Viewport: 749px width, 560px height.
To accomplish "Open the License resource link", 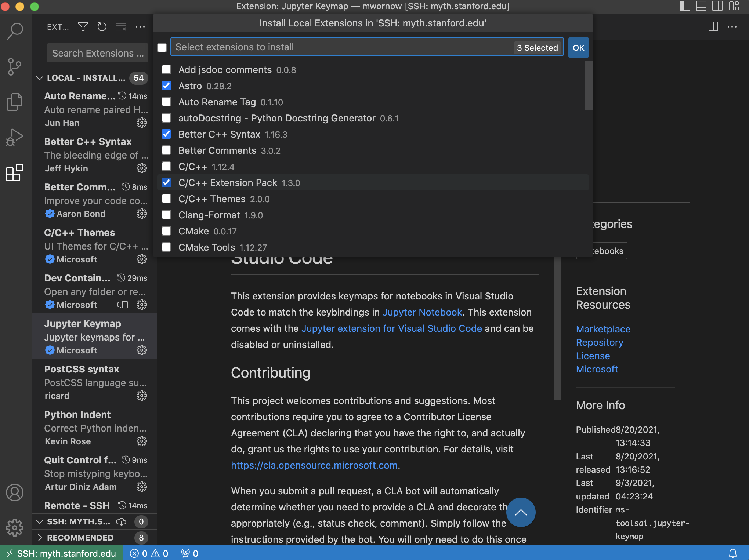I will (x=593, y=356).
